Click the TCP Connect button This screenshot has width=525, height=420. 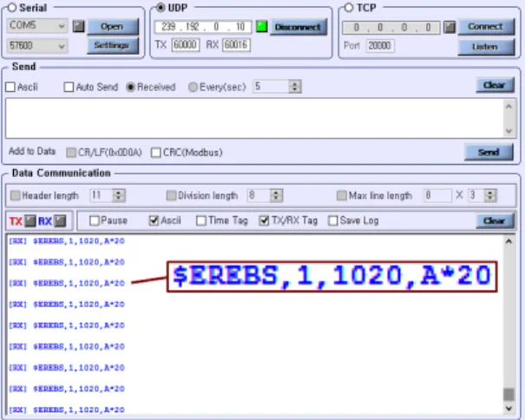(486, 27)
